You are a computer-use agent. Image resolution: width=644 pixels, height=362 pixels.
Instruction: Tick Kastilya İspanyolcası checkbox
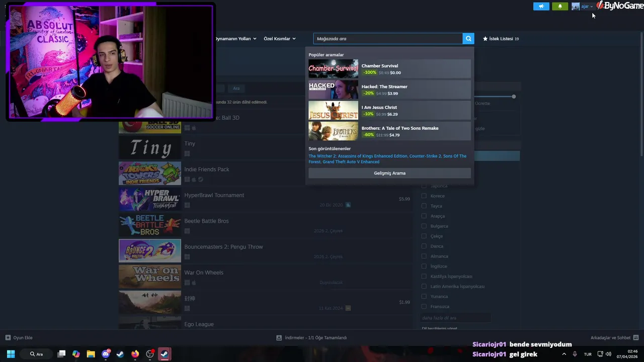424,276
